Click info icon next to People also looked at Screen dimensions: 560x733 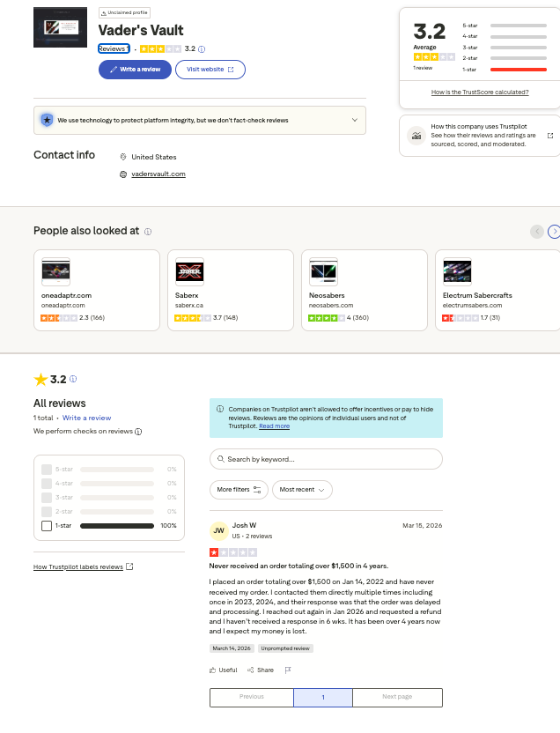click(148, 232)
